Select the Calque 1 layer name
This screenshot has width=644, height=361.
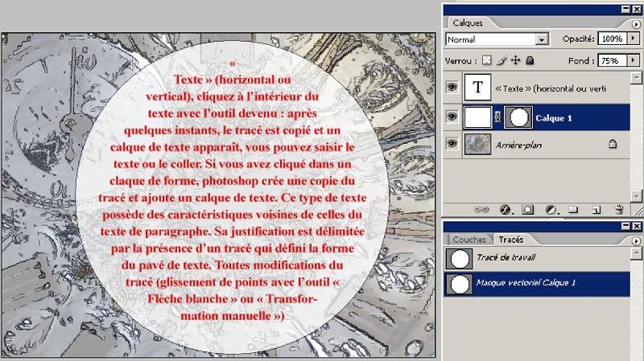(554, 118)
